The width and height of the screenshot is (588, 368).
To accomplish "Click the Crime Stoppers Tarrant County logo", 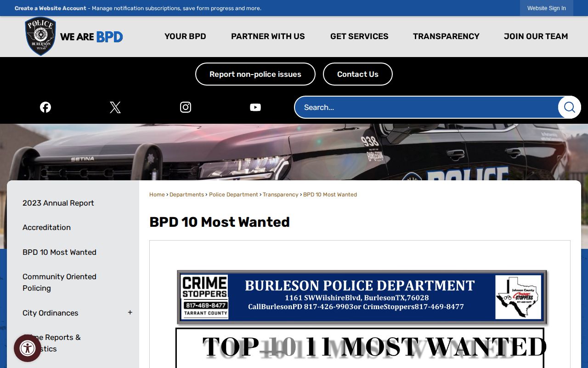I will pyautogui.click(x=205, y=297).
